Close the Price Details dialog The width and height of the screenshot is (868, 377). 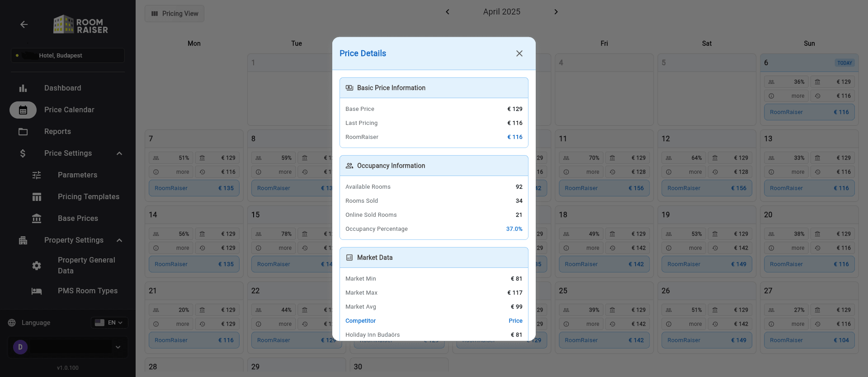(519, 53)
